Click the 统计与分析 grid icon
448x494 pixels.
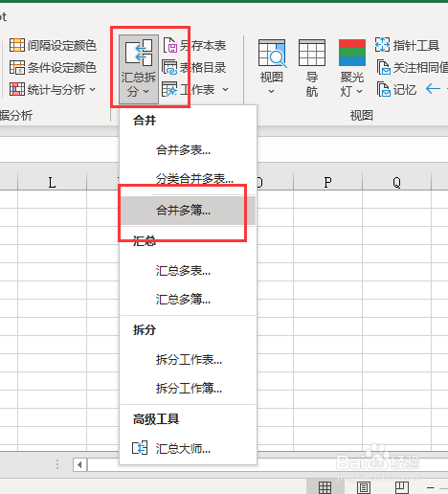(17, 89)
